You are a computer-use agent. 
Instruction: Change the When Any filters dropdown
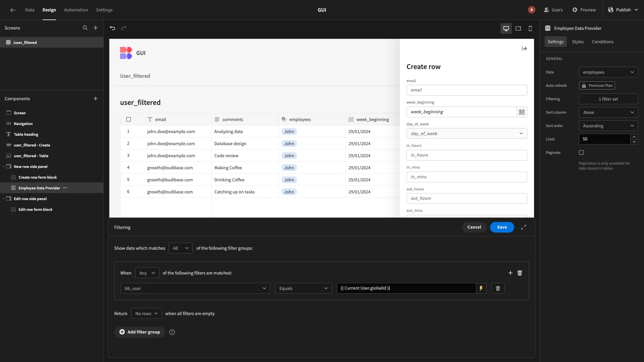147,273
